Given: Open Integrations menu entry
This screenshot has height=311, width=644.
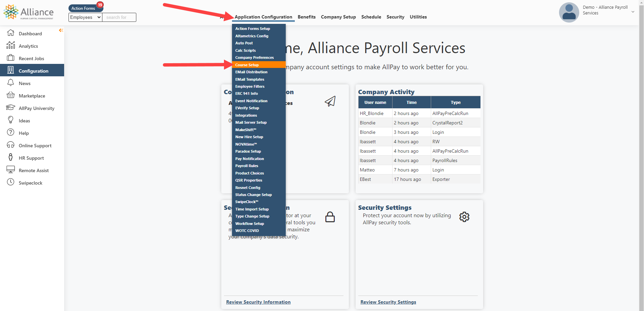Looking at the screenshot, I should (x=259, y=115).
